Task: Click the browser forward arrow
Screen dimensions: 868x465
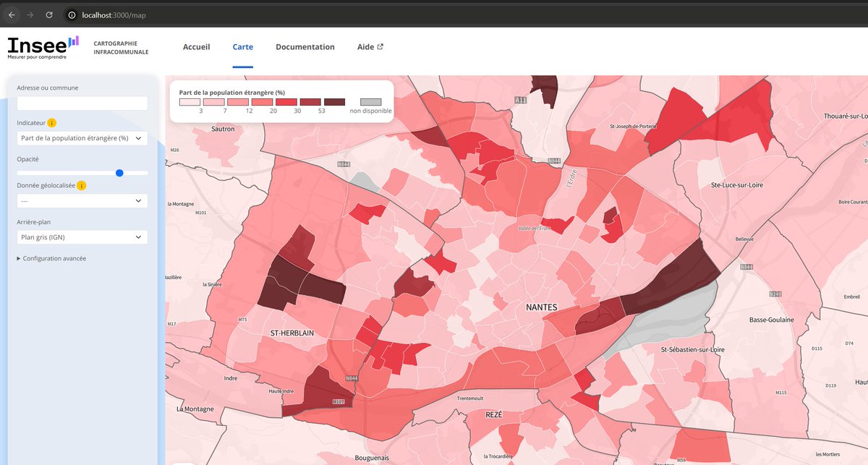Action: (x=30, y=14)
